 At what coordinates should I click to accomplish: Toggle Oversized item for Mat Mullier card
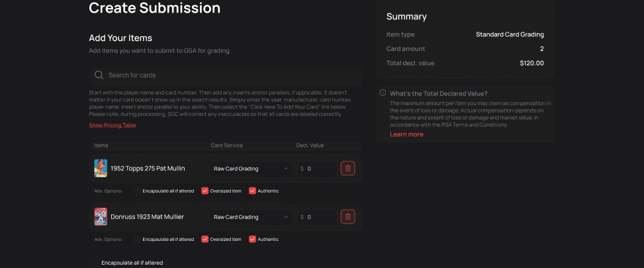[205, 239]
